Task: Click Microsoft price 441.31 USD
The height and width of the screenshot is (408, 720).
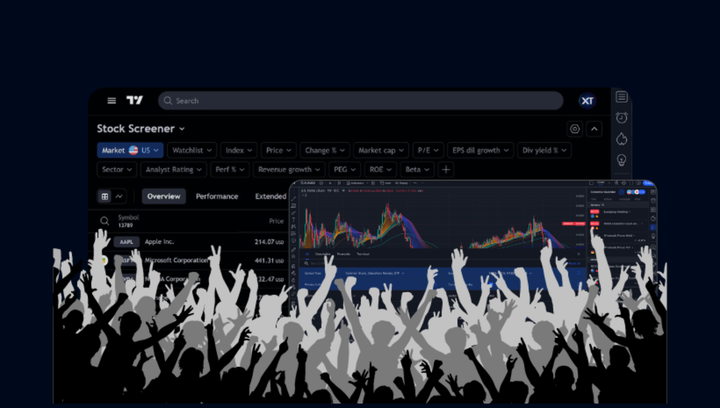Action: [x=269, y=260]
